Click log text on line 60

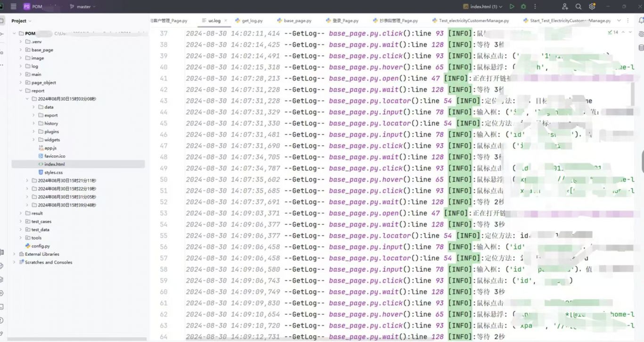point(346,292)
